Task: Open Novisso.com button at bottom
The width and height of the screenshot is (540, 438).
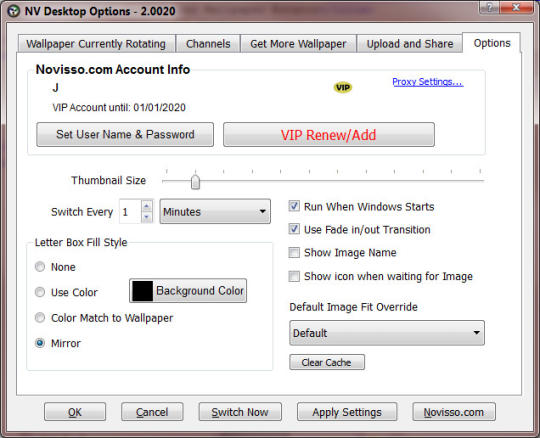Action: 454,412
